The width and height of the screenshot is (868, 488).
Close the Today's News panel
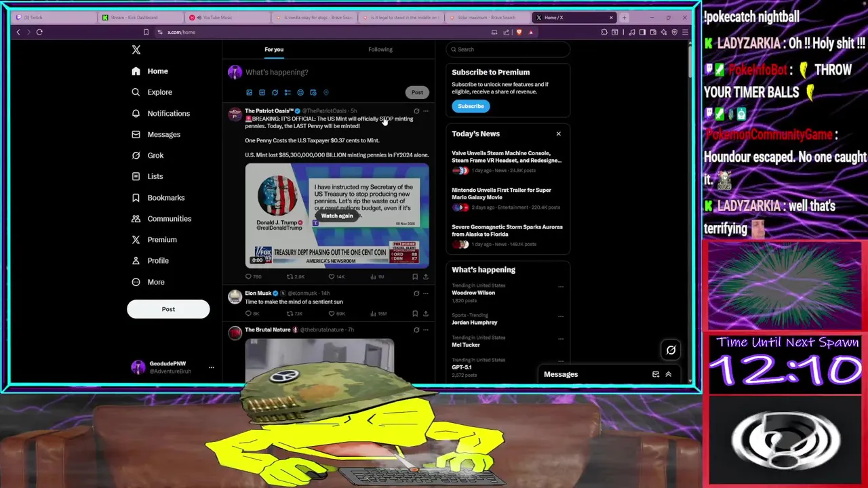pyautogui.click(x=559, y=134)
